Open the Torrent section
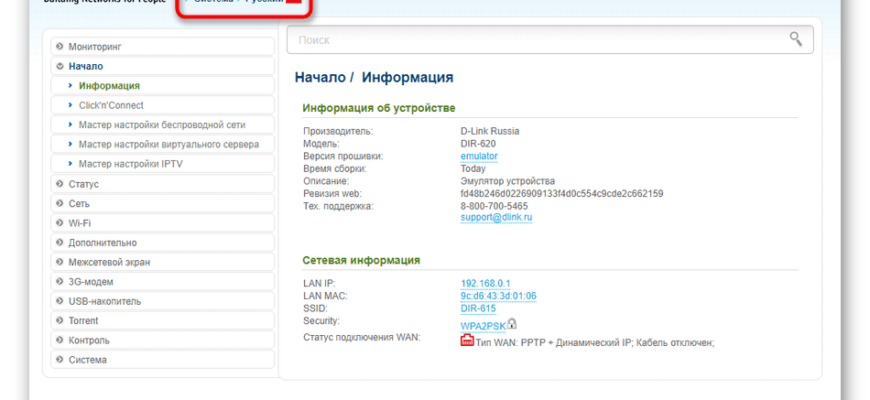The height and width of the screenshot is (400, 870). [x=163, y=321]
